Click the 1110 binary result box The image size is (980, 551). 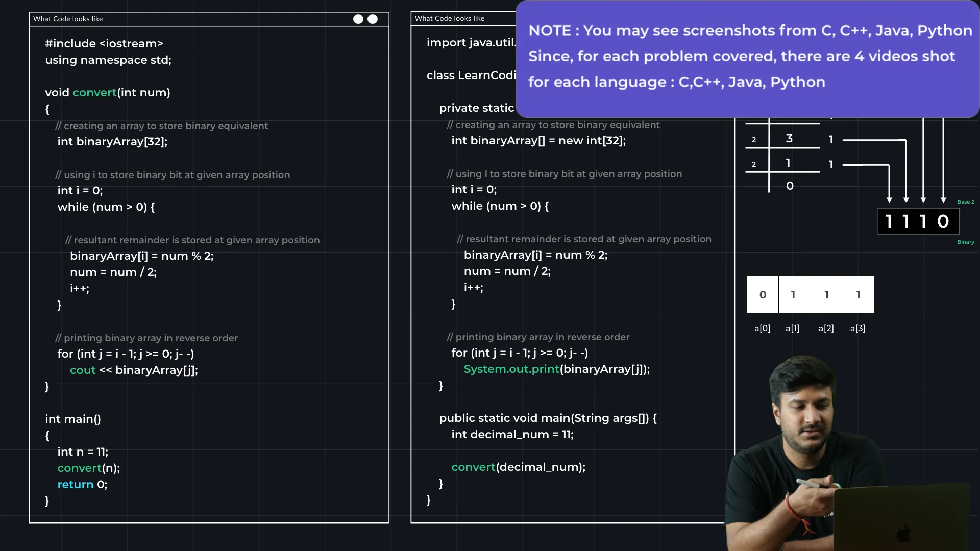[x=918, y=221]
